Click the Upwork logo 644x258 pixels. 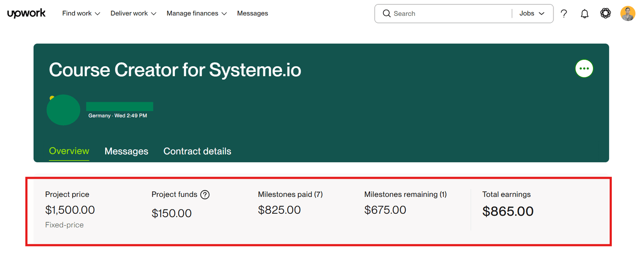[26, 13]
